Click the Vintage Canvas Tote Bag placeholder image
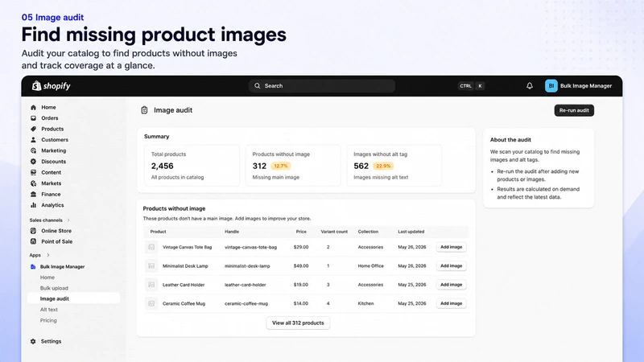 click(151, 247)
